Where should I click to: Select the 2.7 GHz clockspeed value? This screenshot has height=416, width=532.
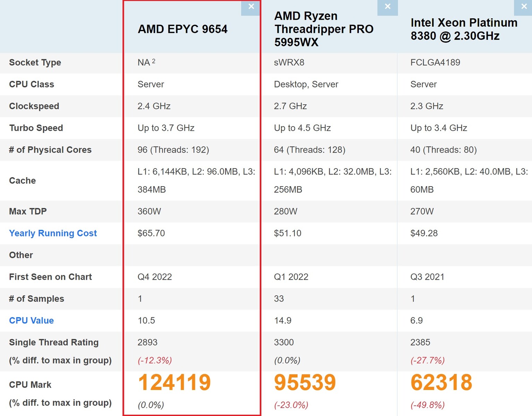pos(290,106)
